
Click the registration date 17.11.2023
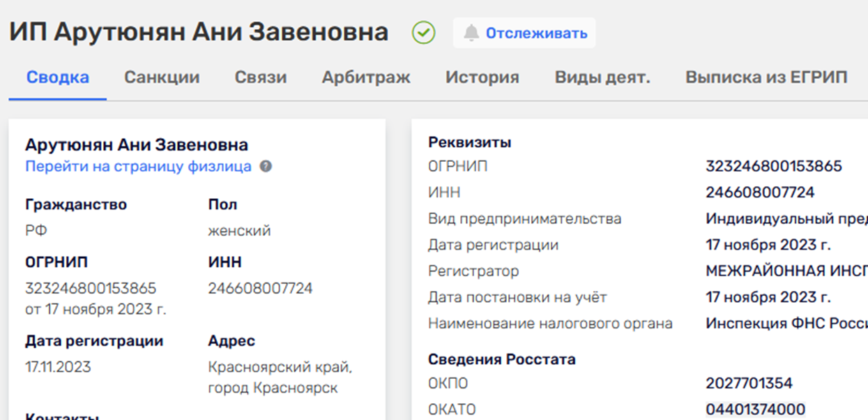pos(58,367)
